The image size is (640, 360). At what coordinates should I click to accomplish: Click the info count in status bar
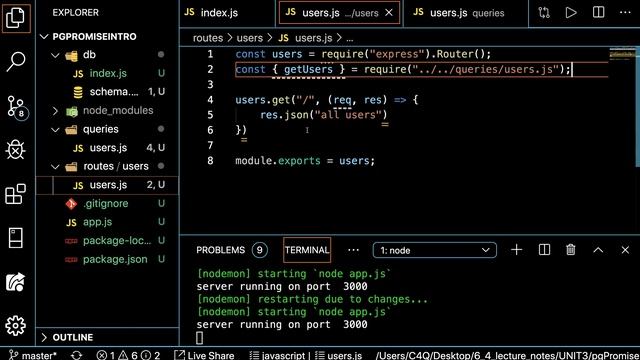[x=151, y=355]
